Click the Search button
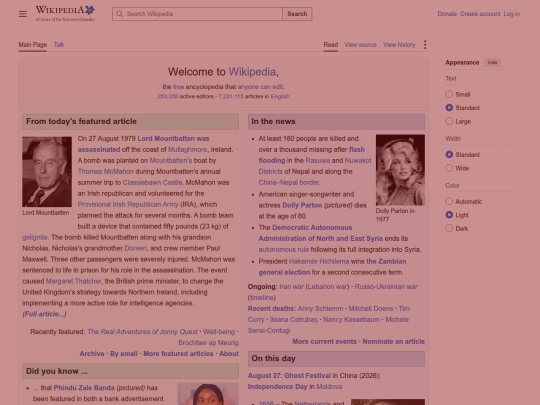Screen dimensions: 540x405 point(297,14)
